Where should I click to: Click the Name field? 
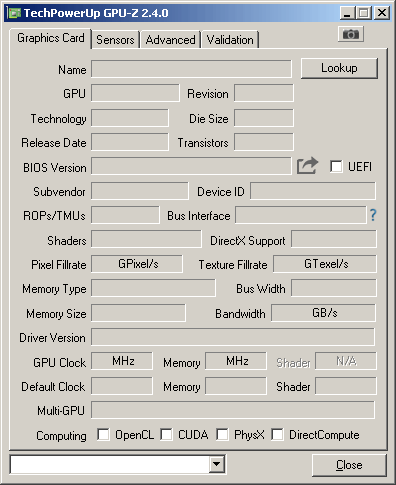point(191,69)
